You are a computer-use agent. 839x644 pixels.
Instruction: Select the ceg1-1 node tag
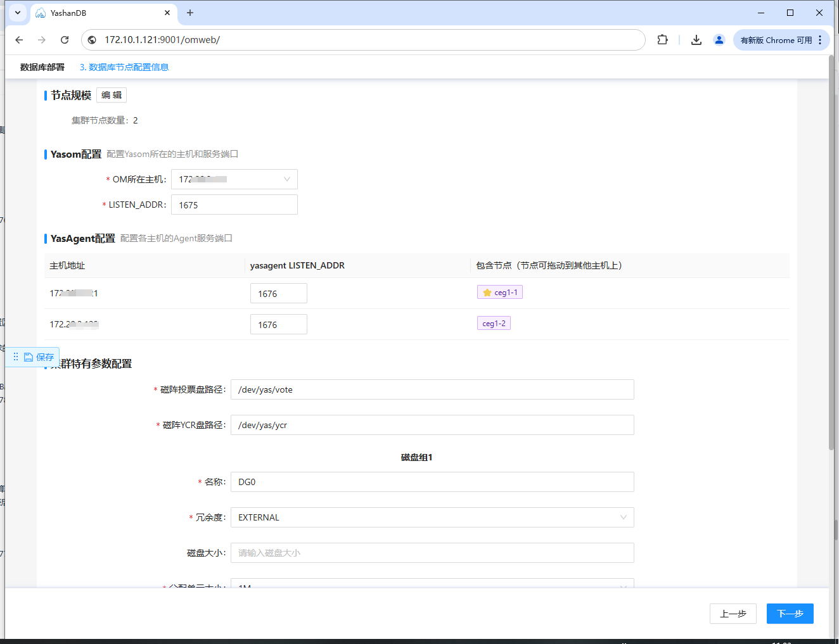tap(500, 293)
